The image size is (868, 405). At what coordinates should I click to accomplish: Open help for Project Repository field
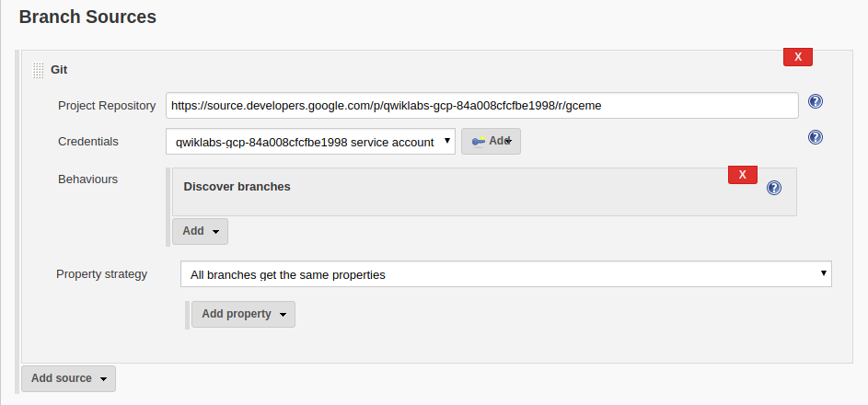tap(816, 101)
